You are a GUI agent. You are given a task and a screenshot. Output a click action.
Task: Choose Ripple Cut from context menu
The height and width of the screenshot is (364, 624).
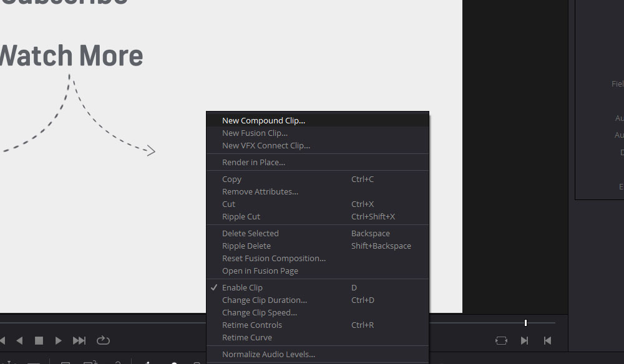pyautogui.click(x=241, y=217)
